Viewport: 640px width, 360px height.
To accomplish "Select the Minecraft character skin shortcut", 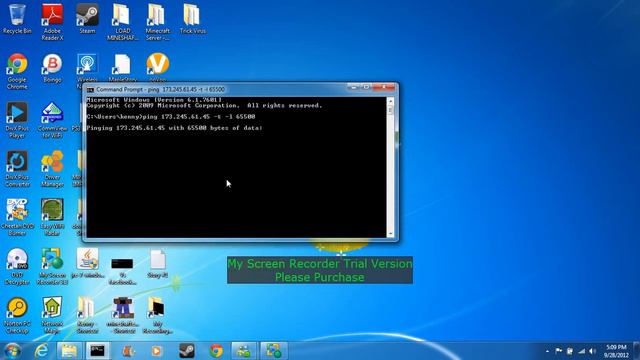I will (x=122, y=316).
